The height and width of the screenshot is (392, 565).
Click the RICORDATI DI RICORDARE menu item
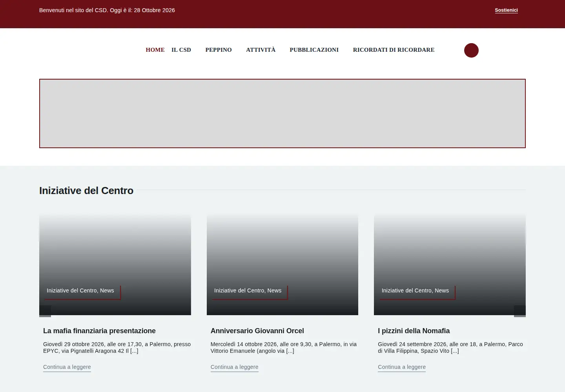394,50
